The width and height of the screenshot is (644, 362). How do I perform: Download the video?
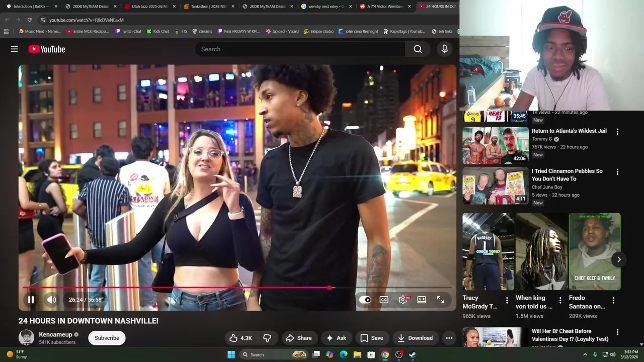[x=415, y=338]
